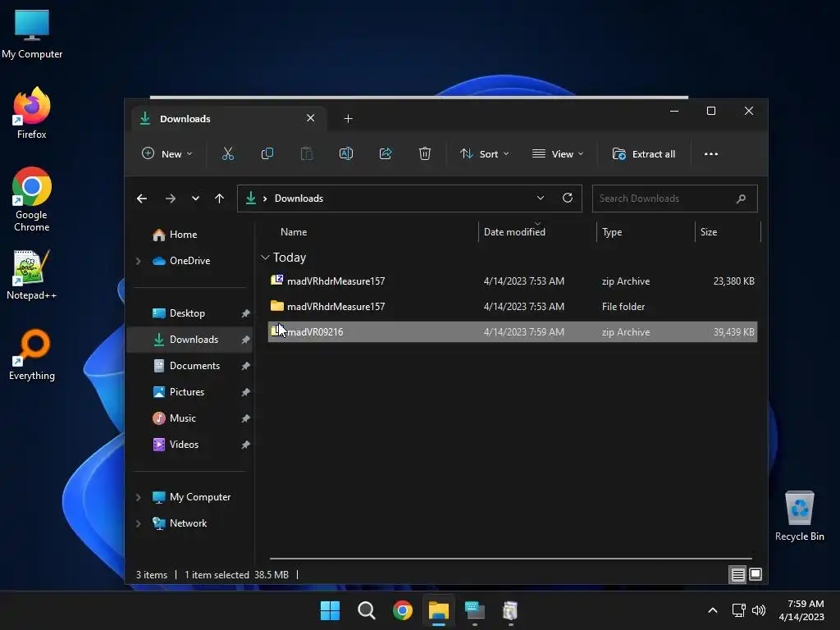
Task: Sort by Size column header
Action: 709,232
